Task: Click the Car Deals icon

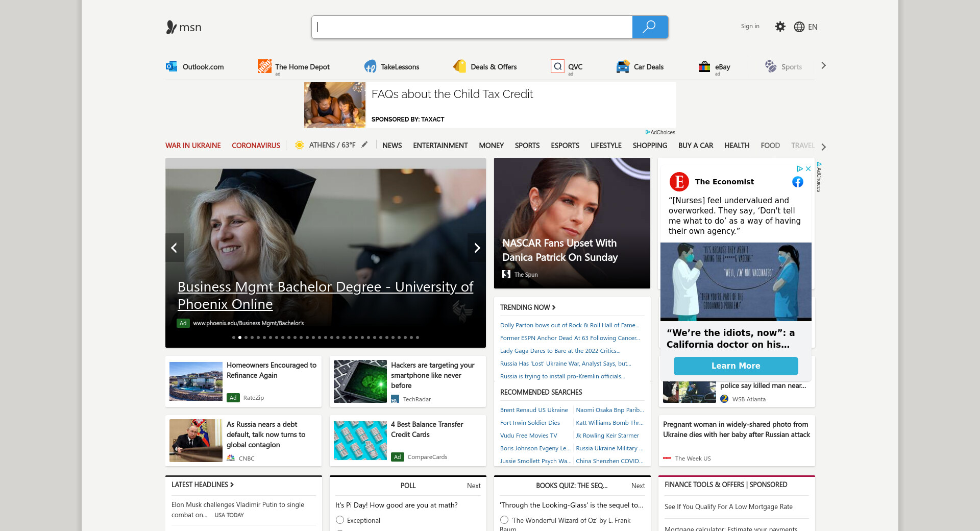Action: coord(623,66)
